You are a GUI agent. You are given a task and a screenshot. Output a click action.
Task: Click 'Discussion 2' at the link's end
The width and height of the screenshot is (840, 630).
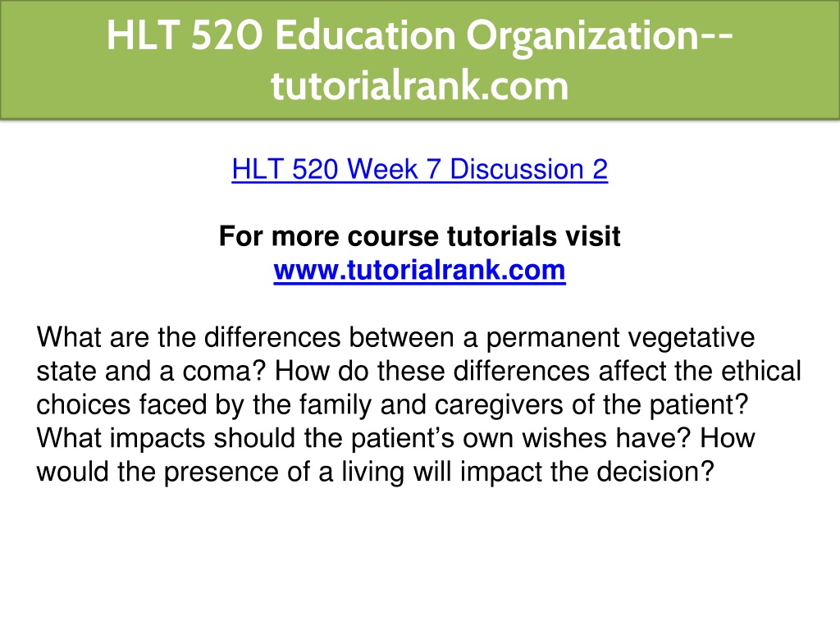529,169
